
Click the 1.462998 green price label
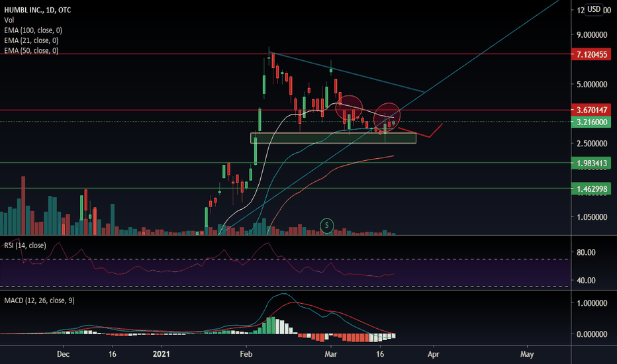click(591, 189)
